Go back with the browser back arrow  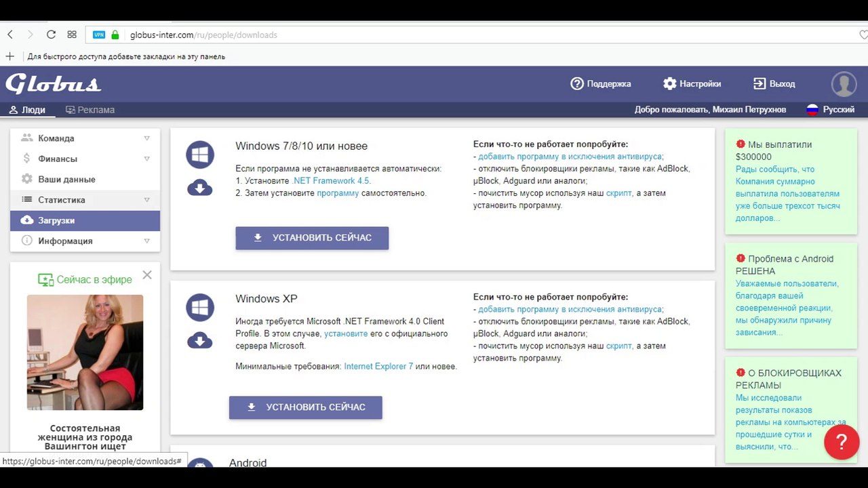coord(10,35)
